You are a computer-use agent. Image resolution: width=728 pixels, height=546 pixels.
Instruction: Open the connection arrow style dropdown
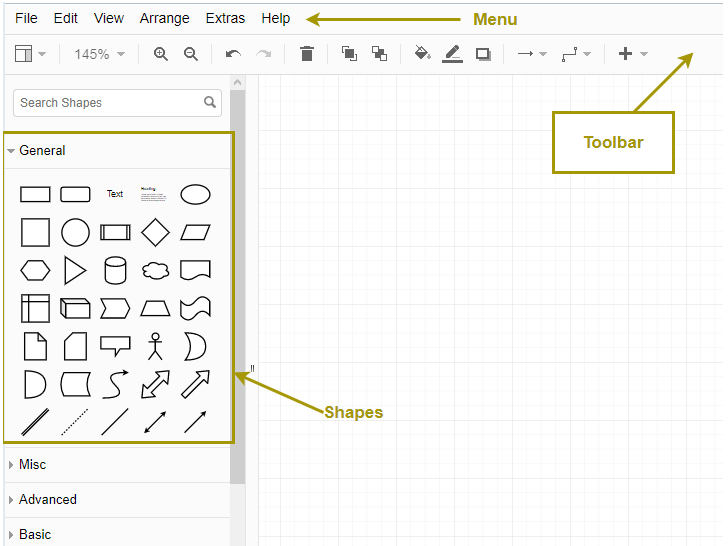click(532, 54)
